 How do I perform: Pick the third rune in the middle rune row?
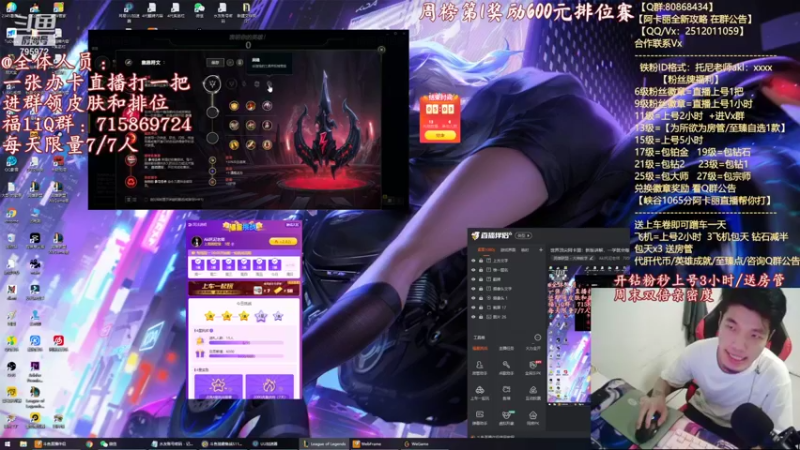click(267, 125)
